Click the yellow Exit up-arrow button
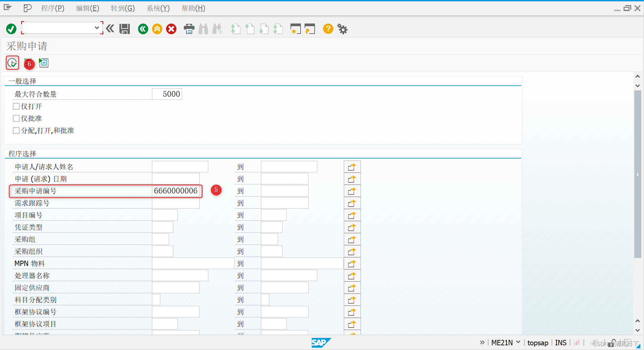 click(x=157, y=29)
